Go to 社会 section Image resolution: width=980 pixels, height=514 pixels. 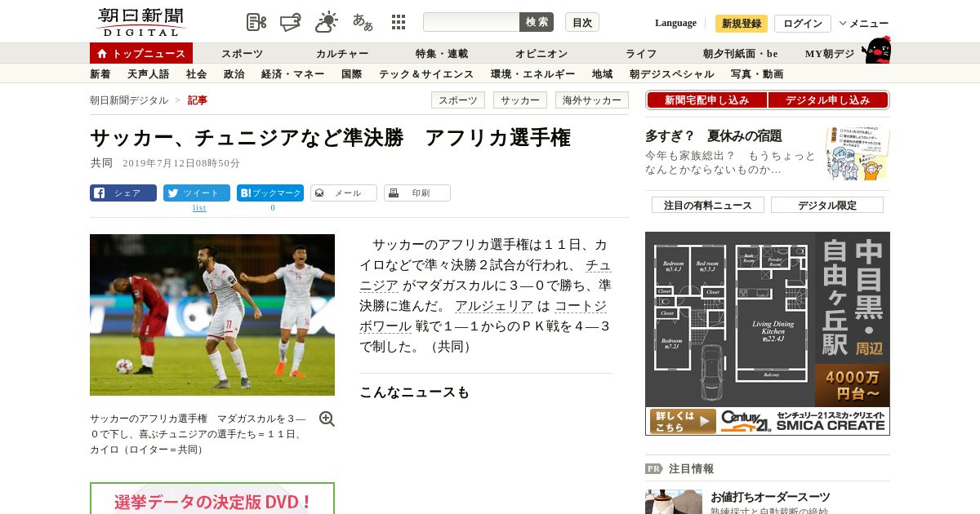point(197,74)
